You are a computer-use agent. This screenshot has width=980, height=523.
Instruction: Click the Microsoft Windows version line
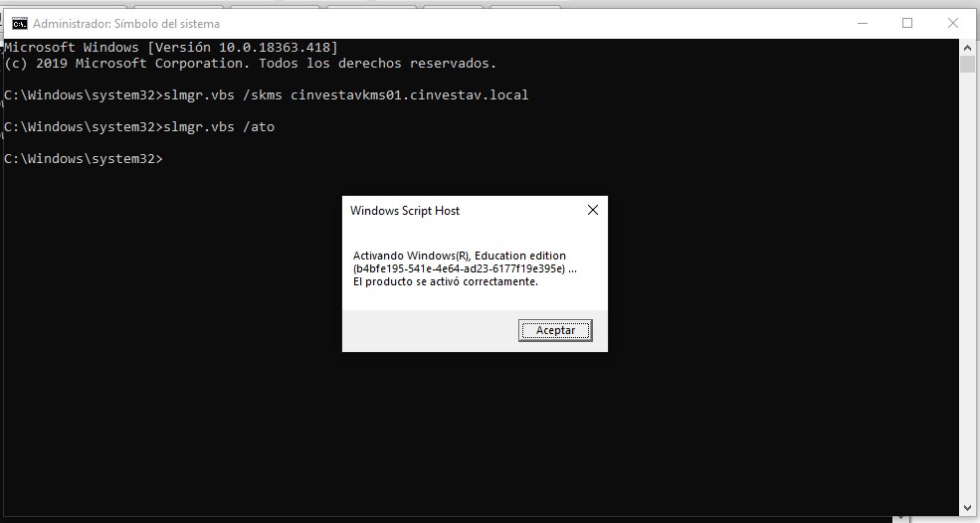[x=171, y=48]
